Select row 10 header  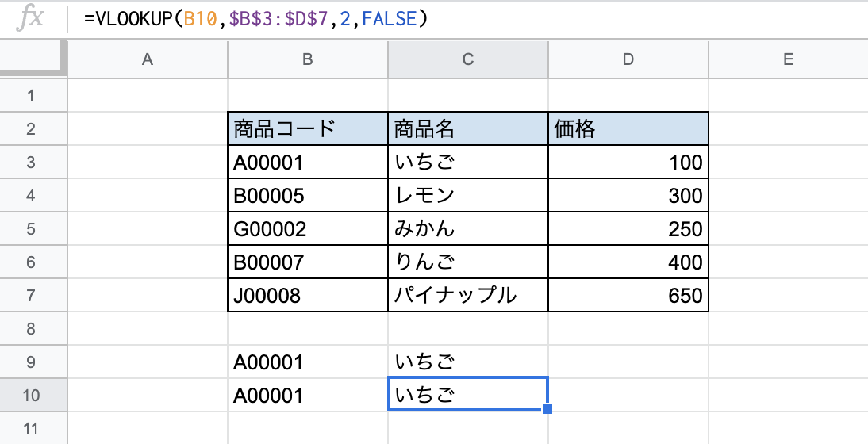point(33,395)
